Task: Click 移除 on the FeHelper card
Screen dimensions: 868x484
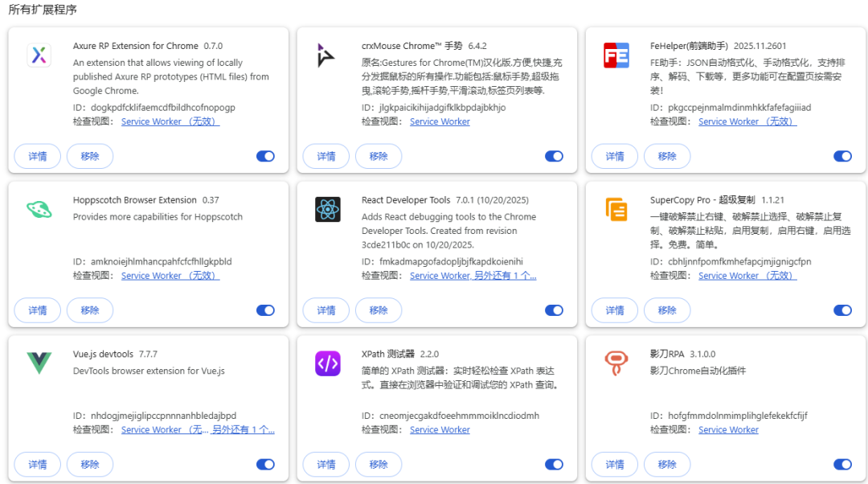Action: pyautogui.click(x=667, y=156)
